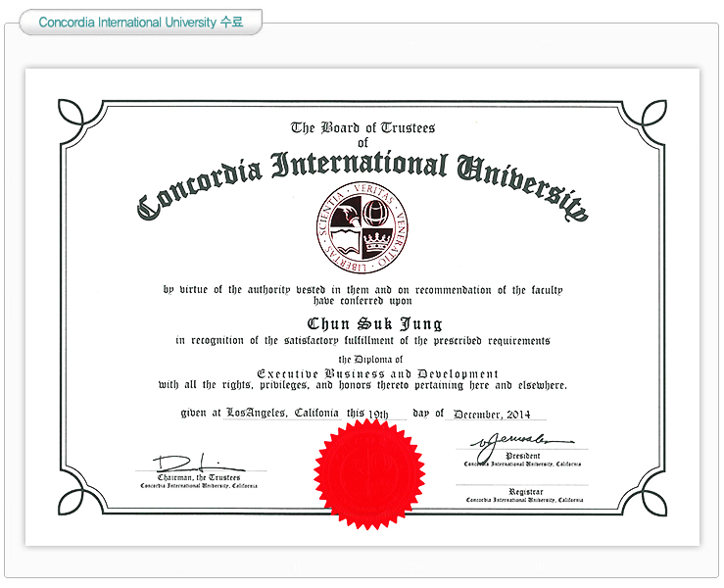Click the Concordia International University arched title
Image resolution: width=724 pixels, height=588 pixels.
coord(362,185)
